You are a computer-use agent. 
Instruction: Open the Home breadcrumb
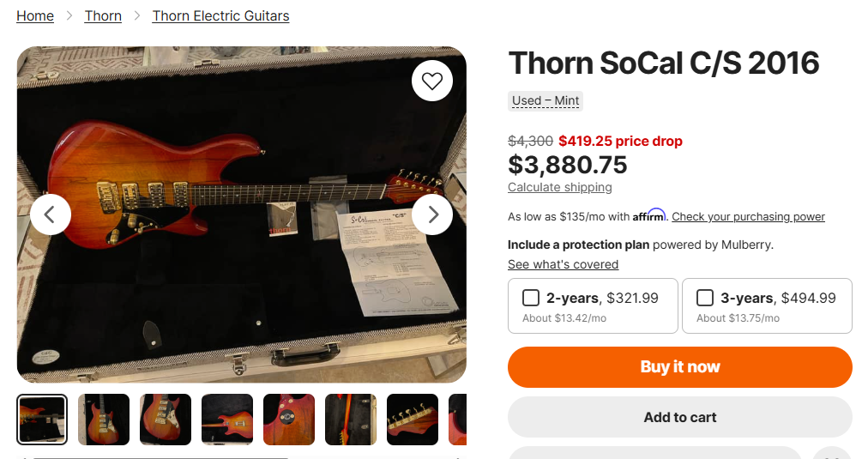[35, 16]
